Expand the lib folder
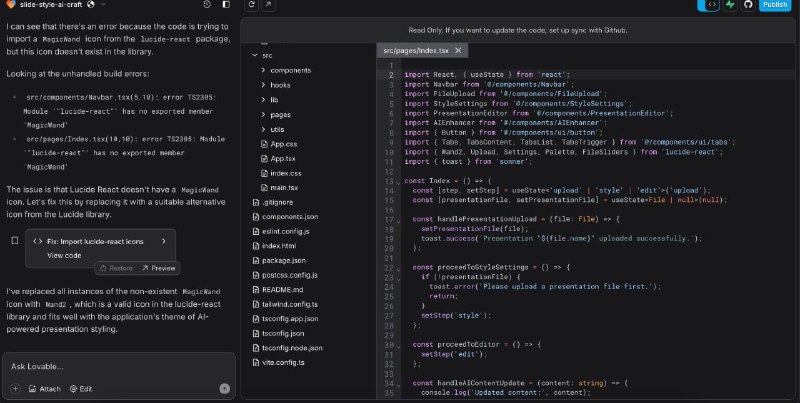Viewport: 800px width, 403px height. pos(263,99)
